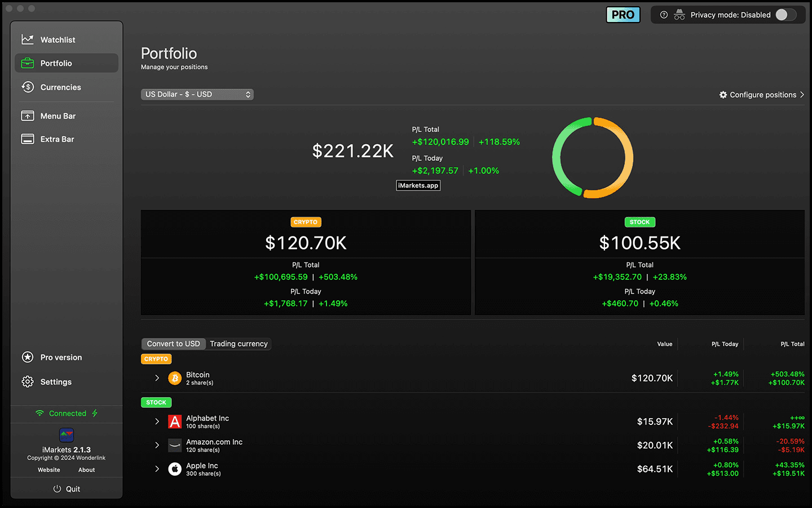Open Settings via the gear icon

coord(27,382)
